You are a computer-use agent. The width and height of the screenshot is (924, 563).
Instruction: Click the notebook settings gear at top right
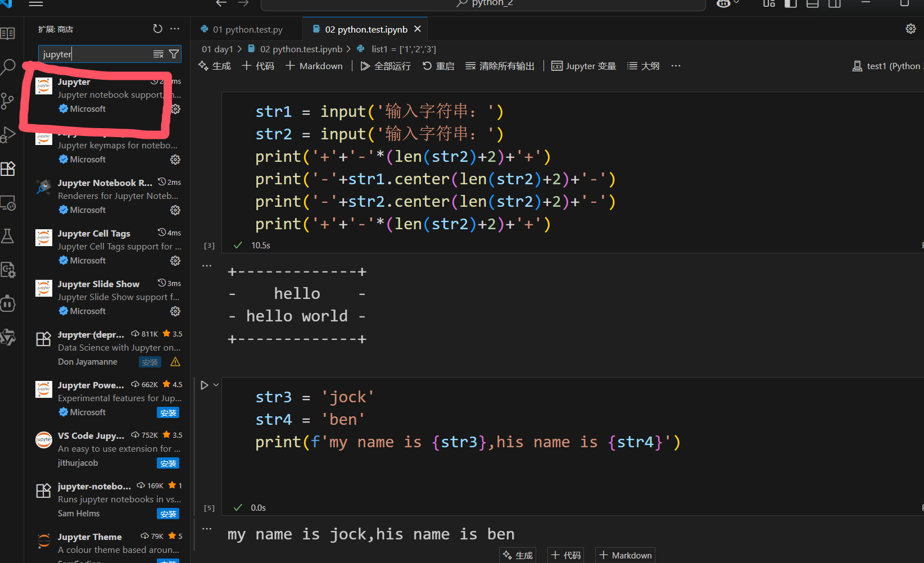tap(911, 28)
